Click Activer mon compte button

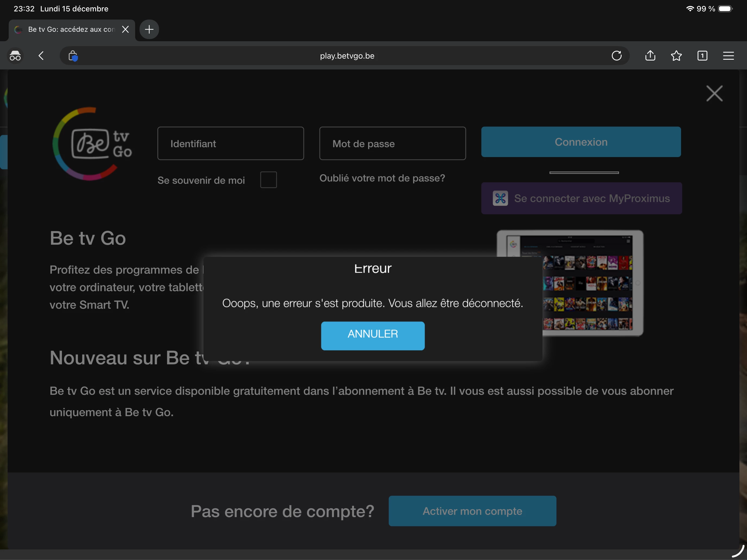[x=472, y=511]
